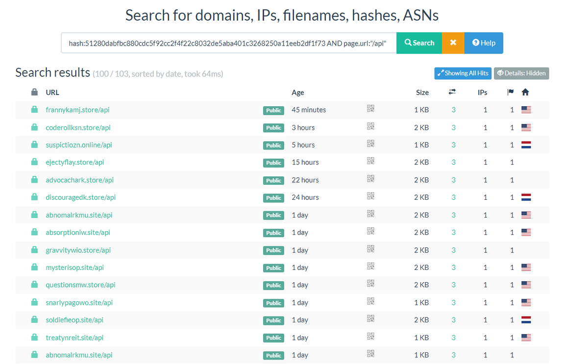Image resolution: width=588 pixels, height=364 pixels.
Task: Click QR code icon for gravvitywio.store row
Action: pos(370,249)
